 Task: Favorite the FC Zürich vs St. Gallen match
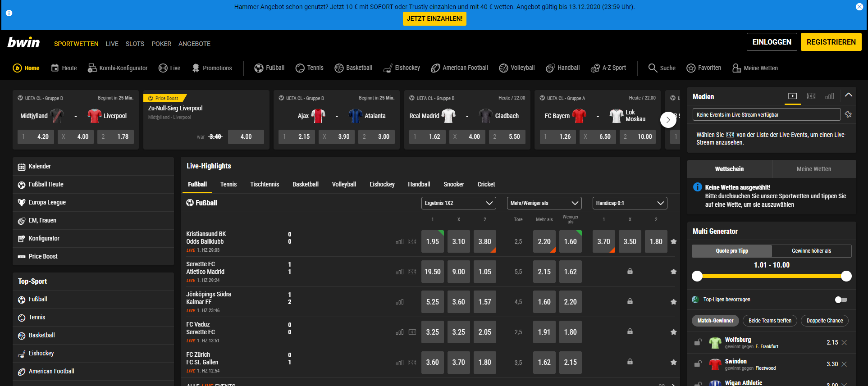674,362
